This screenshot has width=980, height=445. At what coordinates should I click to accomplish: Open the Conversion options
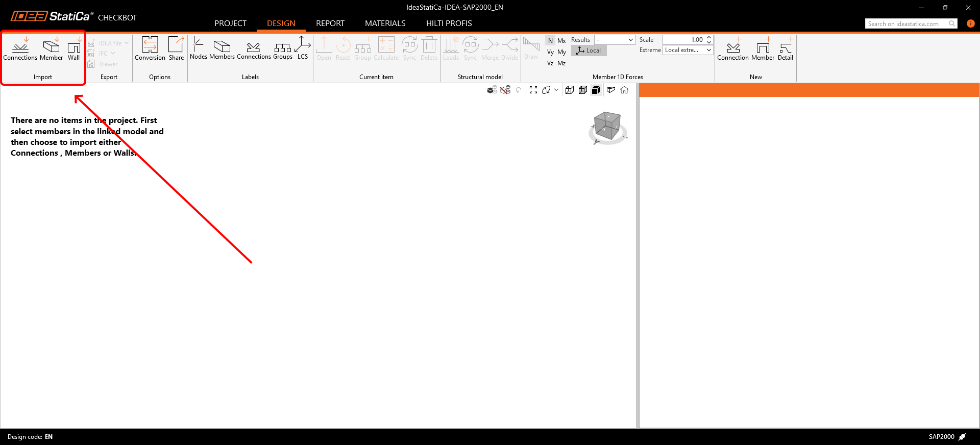point(150,48)
